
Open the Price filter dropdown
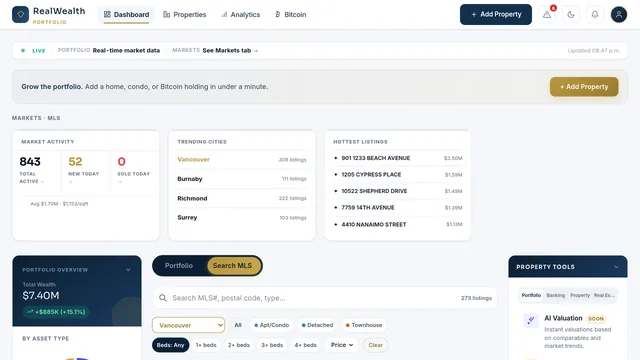click(x=342, y=345)
